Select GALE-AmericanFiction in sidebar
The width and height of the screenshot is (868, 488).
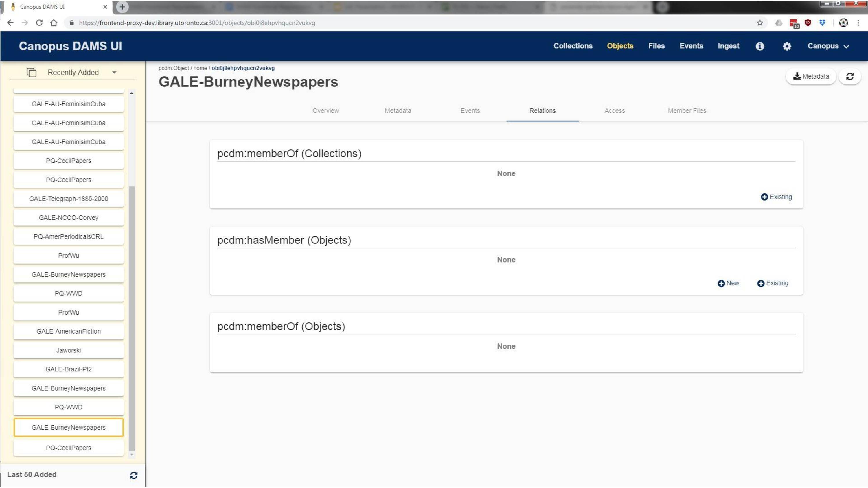click(x=68, y=331)
